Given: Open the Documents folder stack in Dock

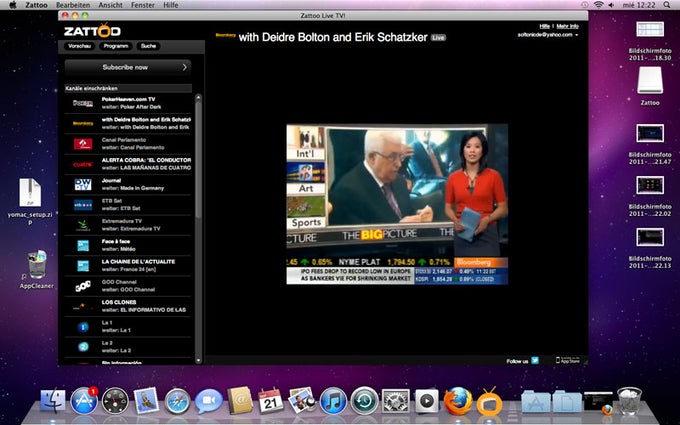Looking at the screenshot, I should [x=566, y=402].
